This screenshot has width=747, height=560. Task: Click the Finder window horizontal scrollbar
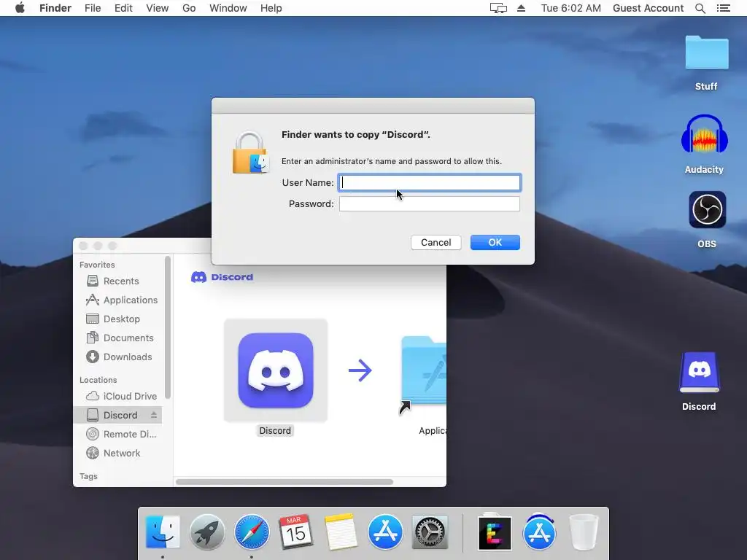pyautogui.click(x=285, y=482)
